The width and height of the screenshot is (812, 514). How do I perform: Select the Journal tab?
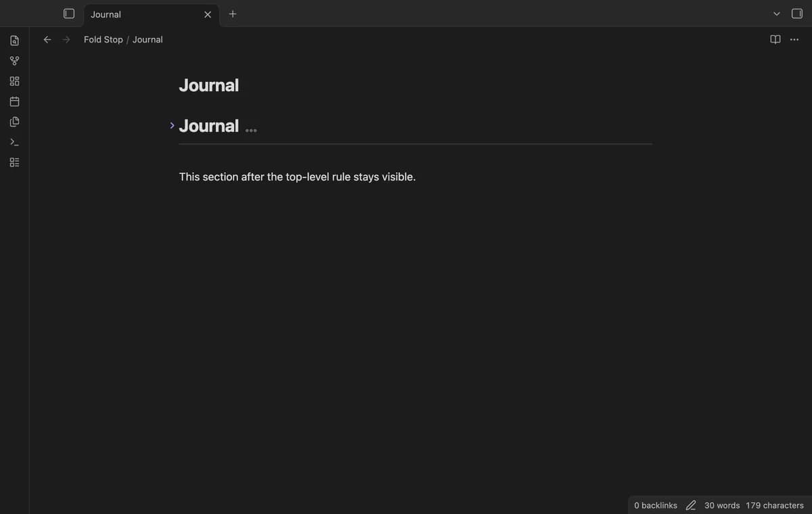tap(152, 14)
